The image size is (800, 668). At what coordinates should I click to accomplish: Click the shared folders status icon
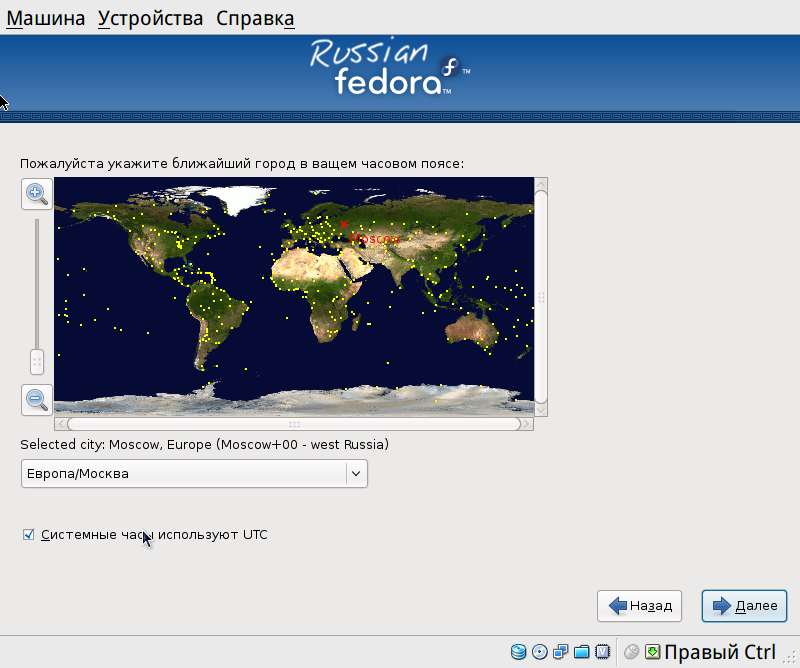[x=582, y=652]
